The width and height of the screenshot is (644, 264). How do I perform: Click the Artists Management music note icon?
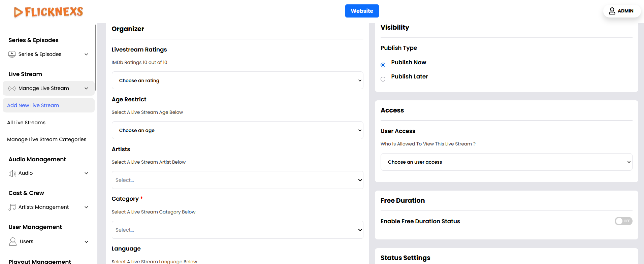pyautogui.click(x=12, y=207)
